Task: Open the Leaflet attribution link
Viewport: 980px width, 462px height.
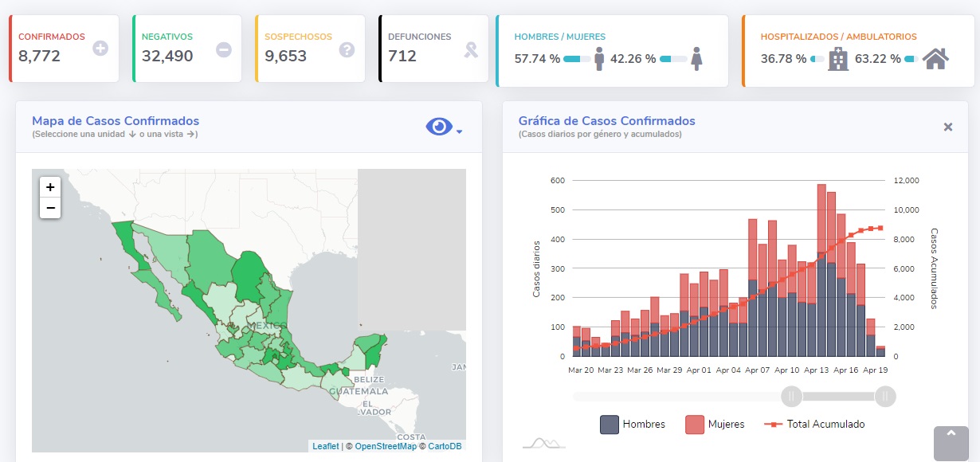Action: [325, 447]
